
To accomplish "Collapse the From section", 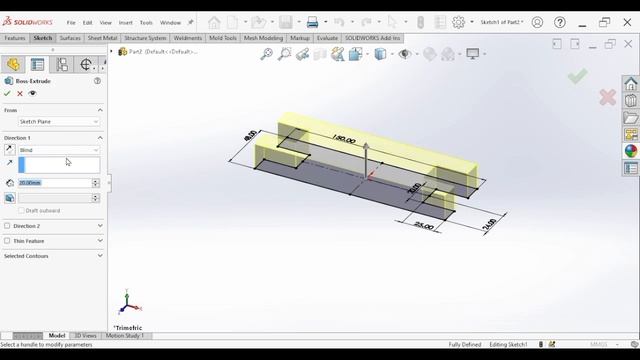I will click(100, 110).
